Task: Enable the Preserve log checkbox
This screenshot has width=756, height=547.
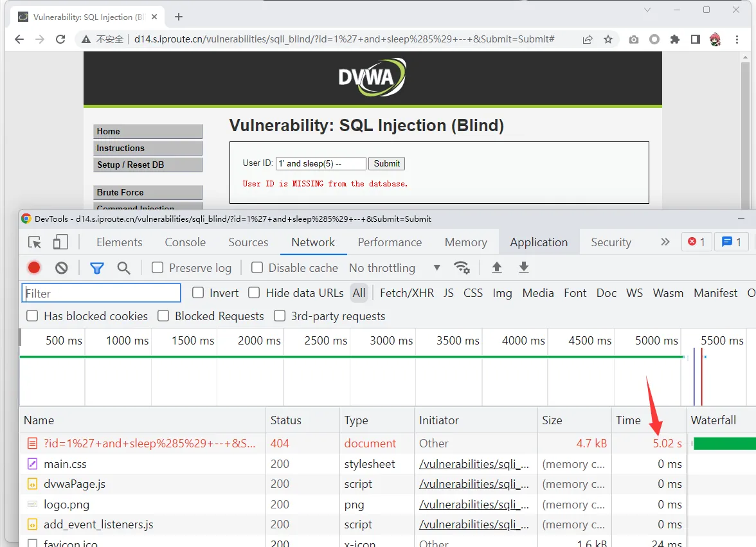Action: pos(157,268)
